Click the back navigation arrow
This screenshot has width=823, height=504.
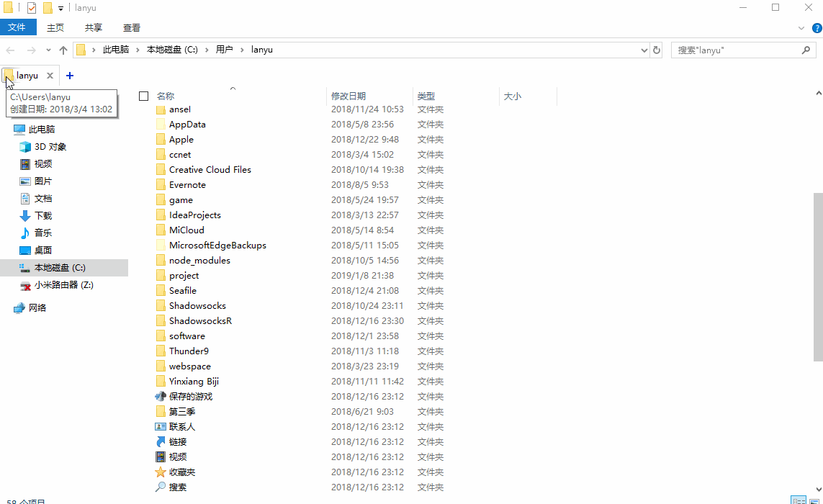pyautogui.click(x=11, y=50)
